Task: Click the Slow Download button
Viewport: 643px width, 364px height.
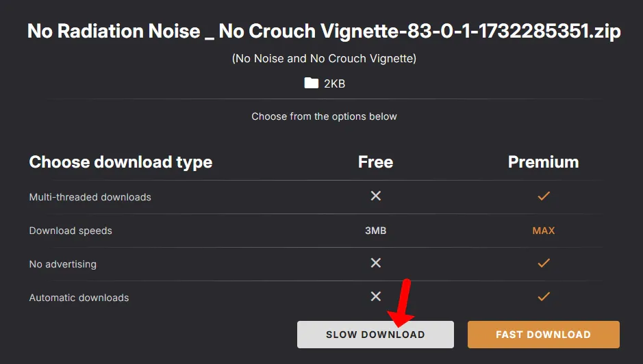Action: coord(375,335)
